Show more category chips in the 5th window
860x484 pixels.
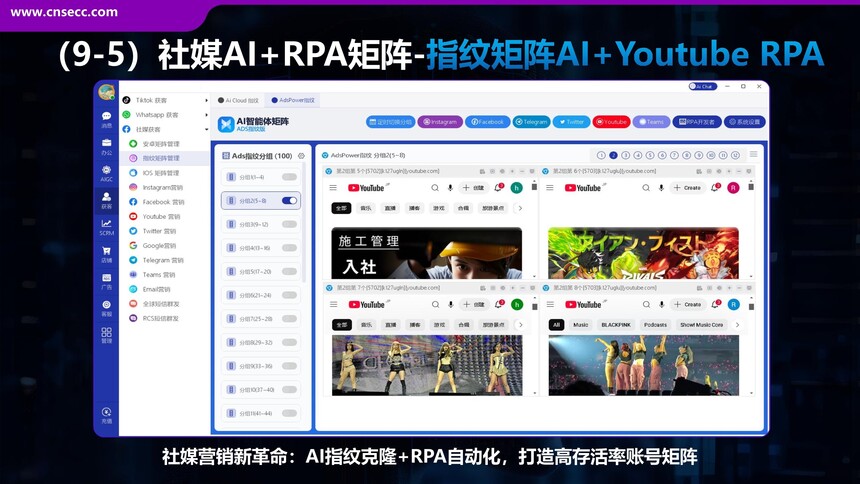(x=520, y=208)
